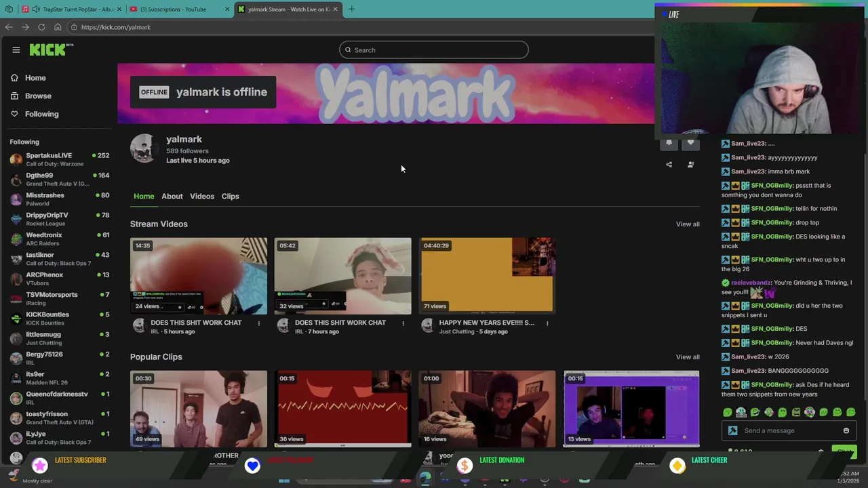View all Stream Videos
868x488 pixels.
[688, 224]
